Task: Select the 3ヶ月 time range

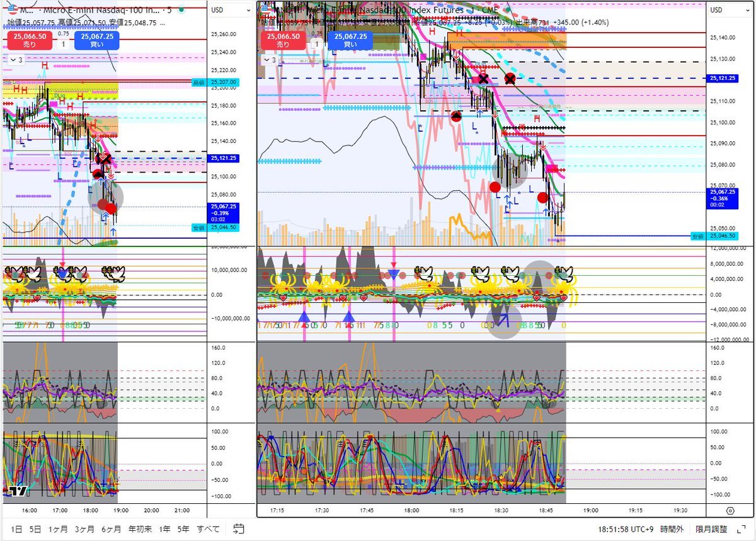Action: pyautogui.click(x=85, y=529)
